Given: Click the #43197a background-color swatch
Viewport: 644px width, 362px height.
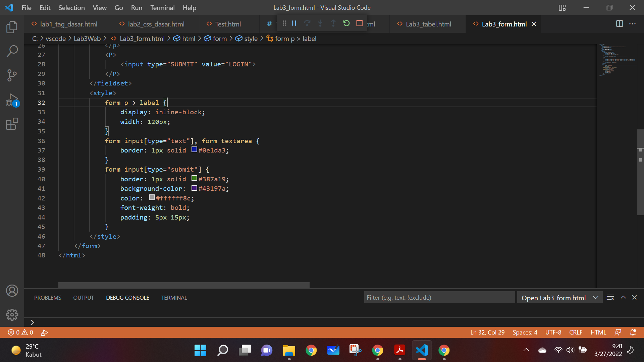Looking at the screenshot, I should click(x=194, y=188).
